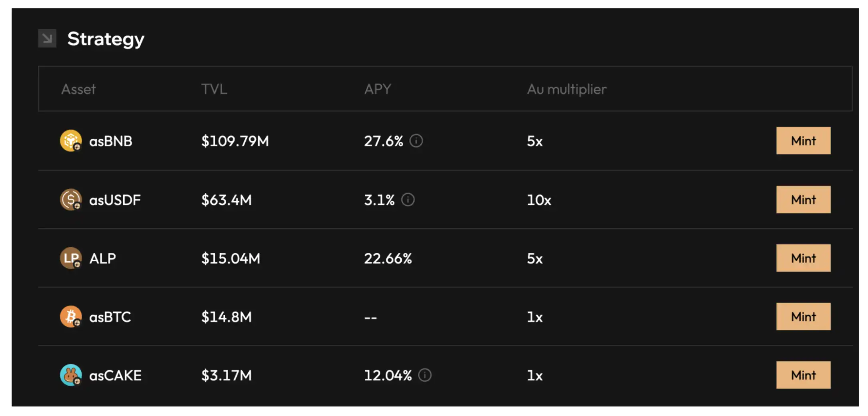Mint ALP using its Mint button
The height and width of the screenshot is (416, 868).
(x=803, y=258)
